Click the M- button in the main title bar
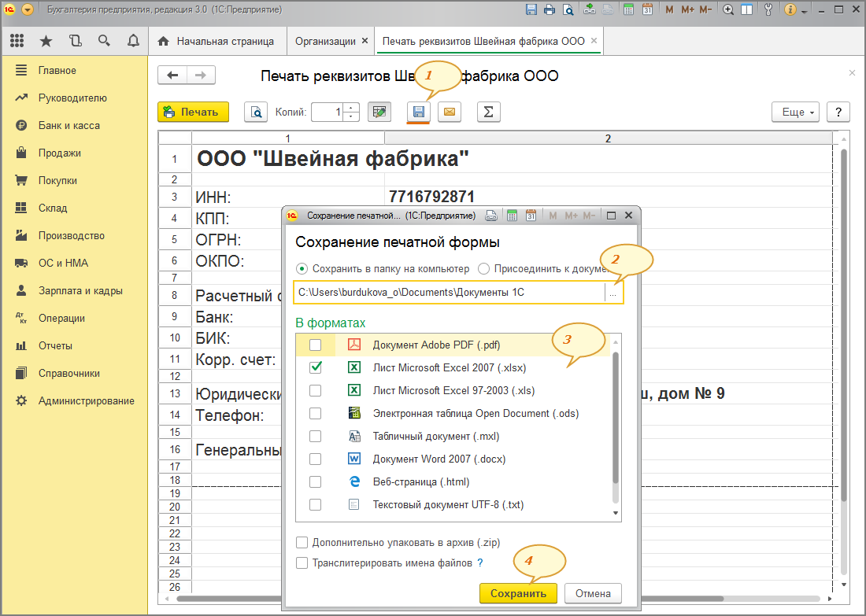Image resolution: width=866 pixels, height=616 pixels. pos(705,9)
